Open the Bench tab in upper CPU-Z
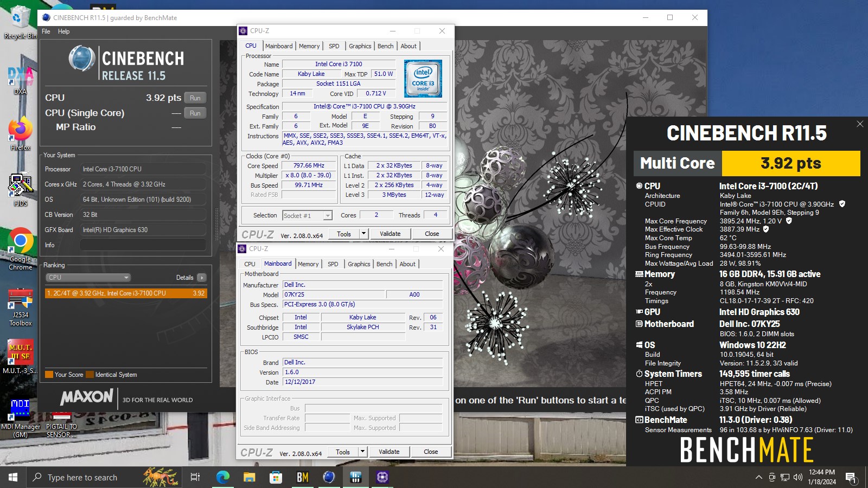 click(x=386, y=46)
